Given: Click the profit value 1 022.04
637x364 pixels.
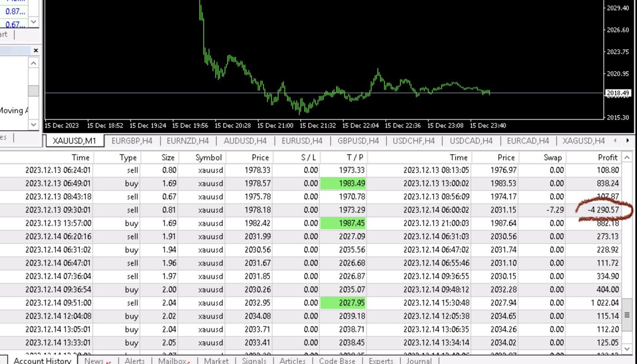Looking at the screenshot, I should click(x=605, y=303).
